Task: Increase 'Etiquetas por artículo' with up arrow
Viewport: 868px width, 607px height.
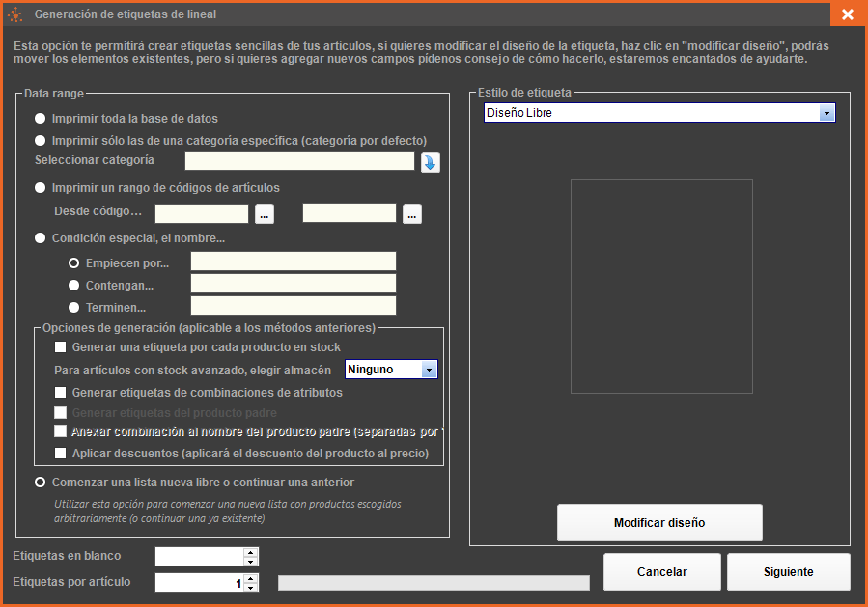Action: pos(251,578)
